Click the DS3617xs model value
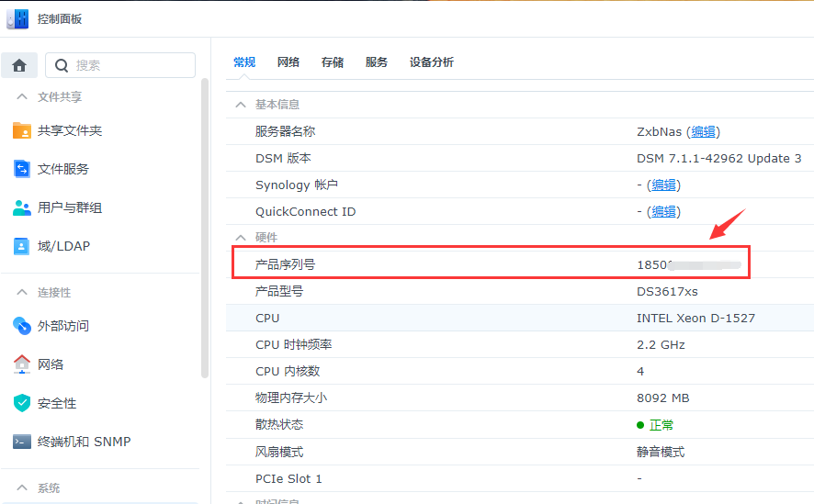The height and width of the screenshot is (504, 814). pos(667,291)
